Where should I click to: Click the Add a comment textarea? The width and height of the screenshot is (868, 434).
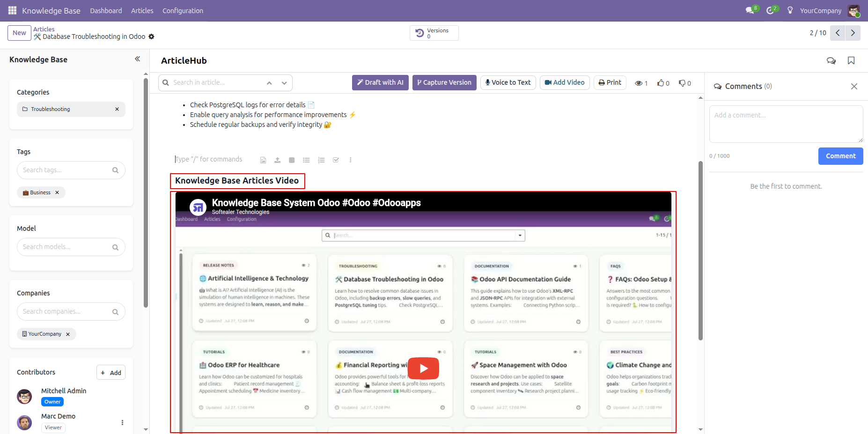pos(786,124)
